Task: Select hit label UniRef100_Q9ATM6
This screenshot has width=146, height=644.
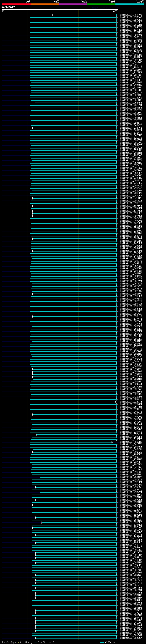Action: (x=131, y=595)
